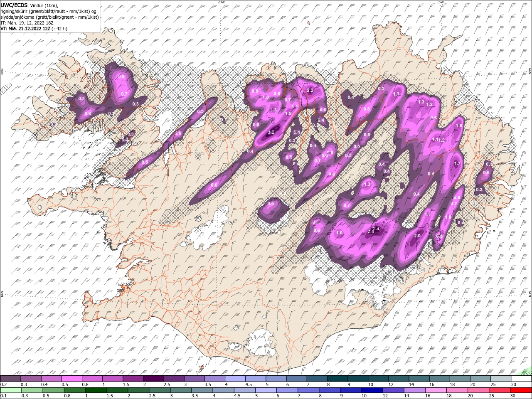Pick the deep blue 10 mm rain legend swatch

(x=372, y=390)
